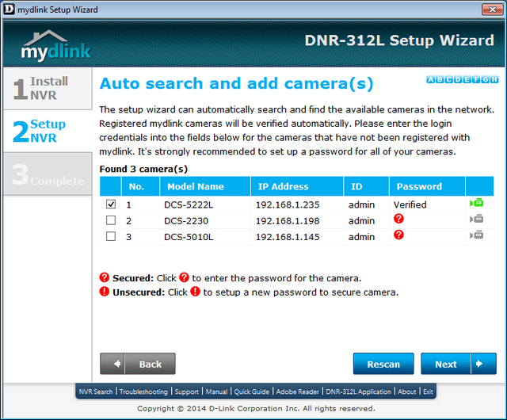Click the gray camera icon for DCS-2230

tap(477, 220)
